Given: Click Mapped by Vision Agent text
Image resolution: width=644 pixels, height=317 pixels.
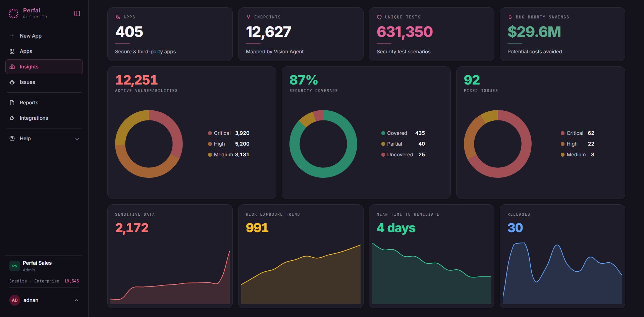Looking at the screenshot, I should [275, 52].
